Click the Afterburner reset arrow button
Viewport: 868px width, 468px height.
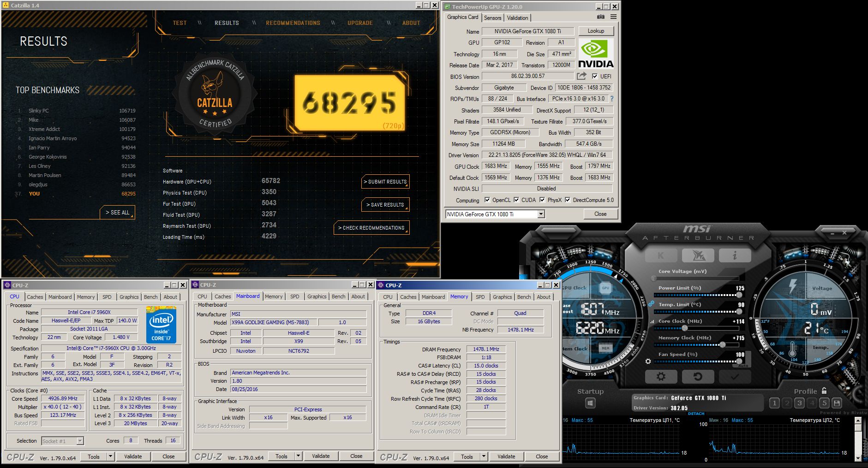[x=698, y=377]
